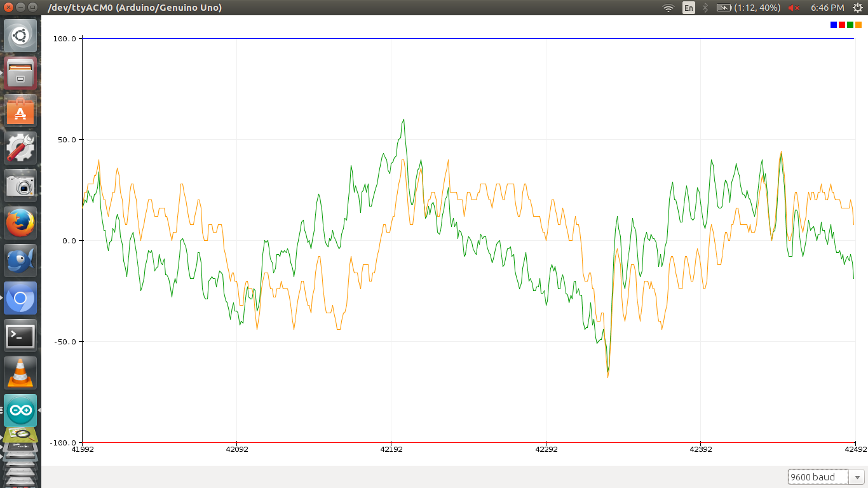Launch the camera Screenshot tool in launcher
The image size is (868, 488).
20,186
